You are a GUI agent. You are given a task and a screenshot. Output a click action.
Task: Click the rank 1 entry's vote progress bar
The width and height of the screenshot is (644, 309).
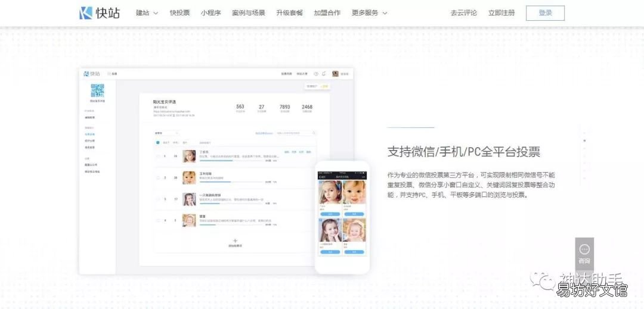(x=231, y=161)
